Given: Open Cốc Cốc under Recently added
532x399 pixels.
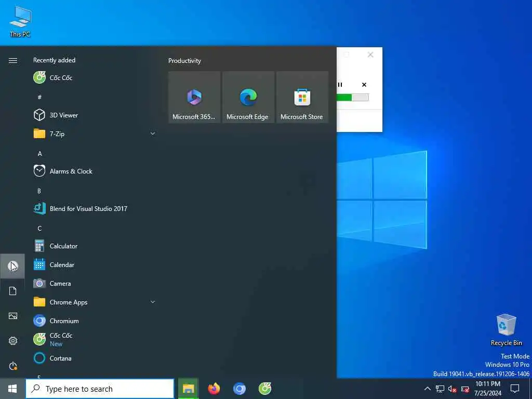Looking at the screenshot, I should click(x=95, y=78).
